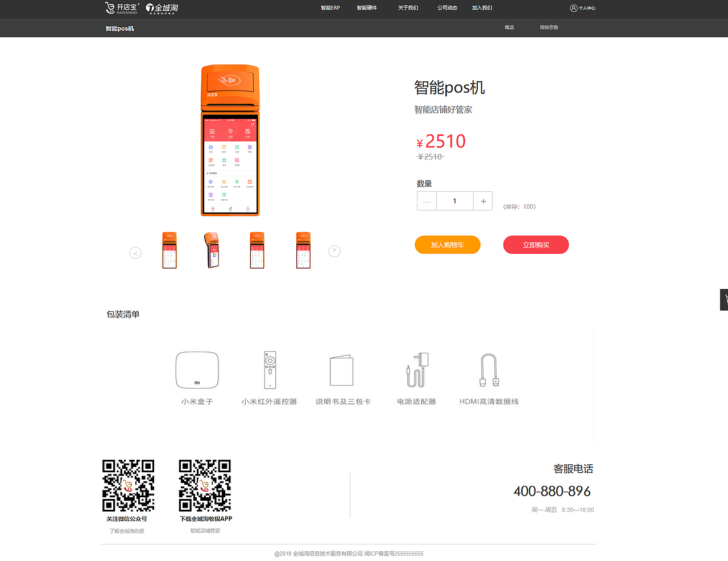The height and width of the screenshot is (561, 728).
Task: Select the second angled-view product thumbnail
Action: click(212, 250)
